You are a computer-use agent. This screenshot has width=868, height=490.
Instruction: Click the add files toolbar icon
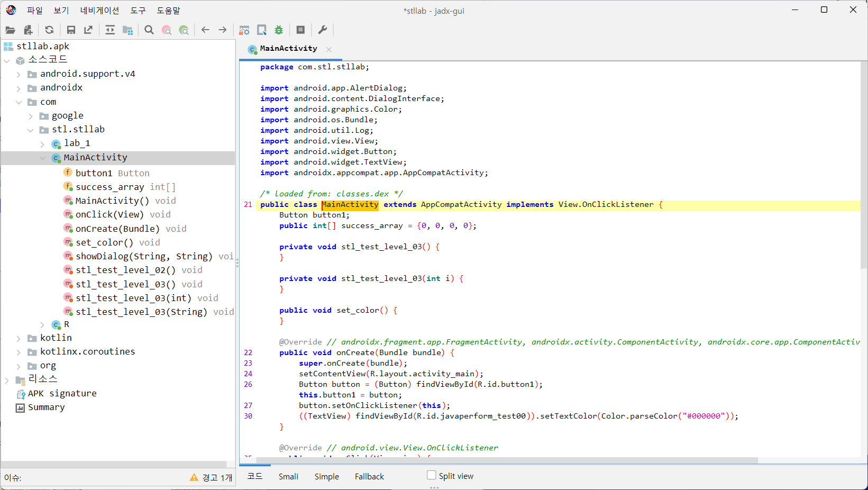pyautogui.click(x=28, y=30)
